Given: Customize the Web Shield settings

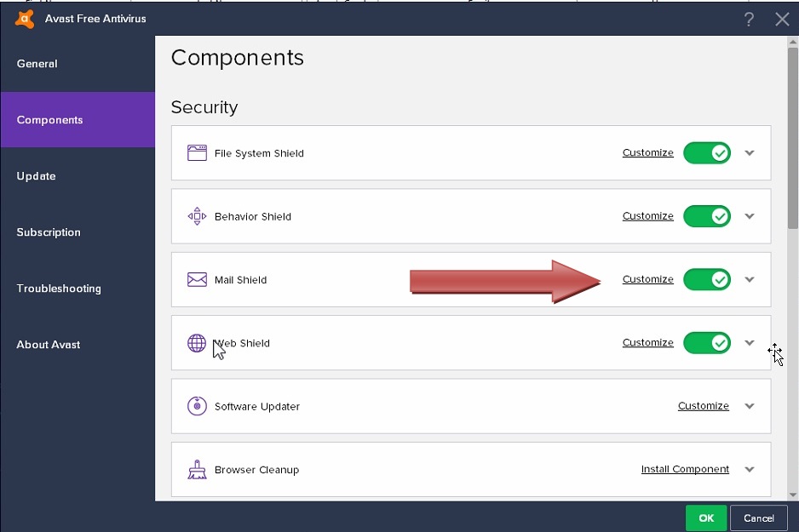Looking at the screenshot, I should [647, 343].
